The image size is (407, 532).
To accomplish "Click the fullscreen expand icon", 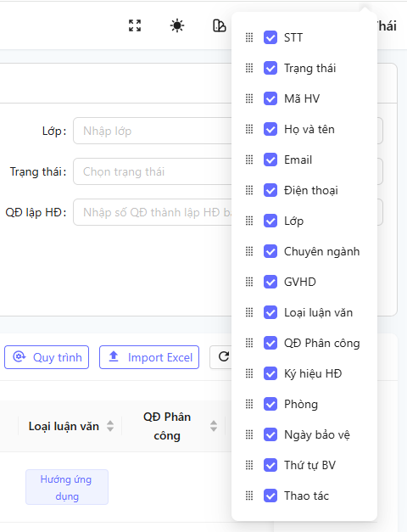I will click(135, 25).
